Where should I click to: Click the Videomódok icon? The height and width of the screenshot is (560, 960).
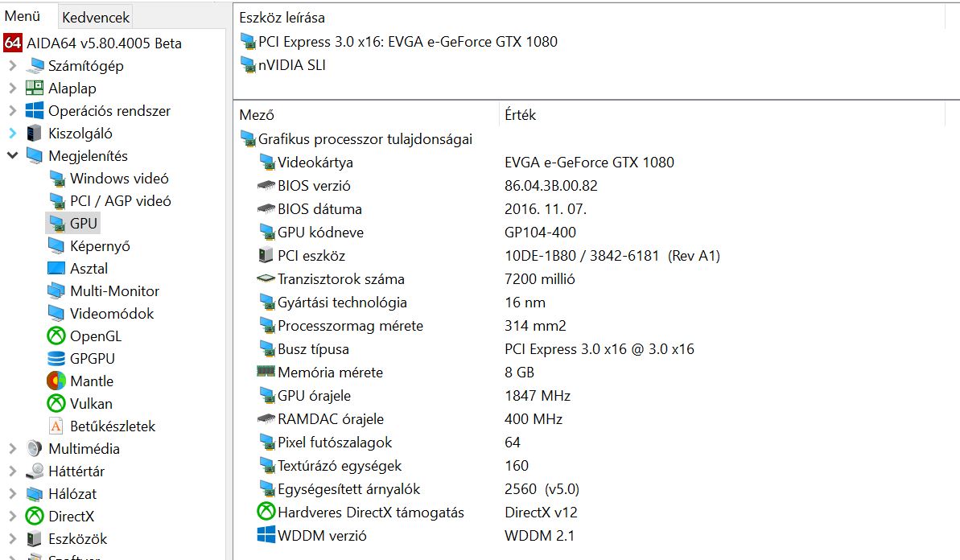[x=56, y=314]
